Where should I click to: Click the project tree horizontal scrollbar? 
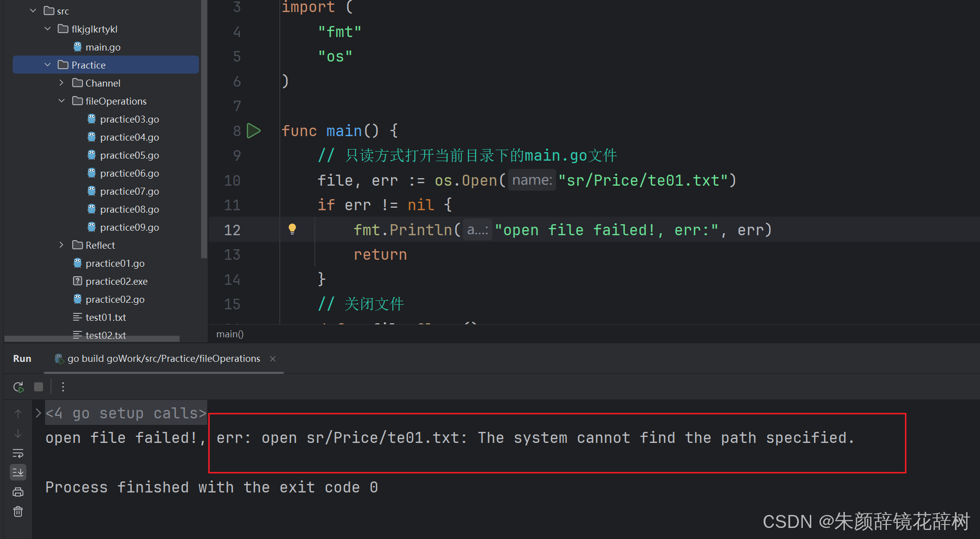(92, 339)
